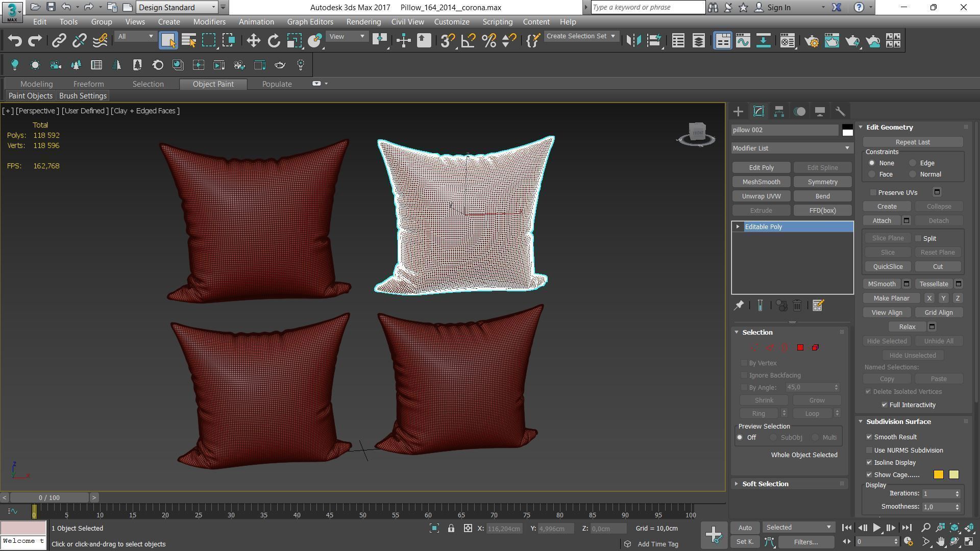Expand the Editable Poly stack entry
Image resolution: width=980 pixels, height=551 pixels.
[738, 227]
